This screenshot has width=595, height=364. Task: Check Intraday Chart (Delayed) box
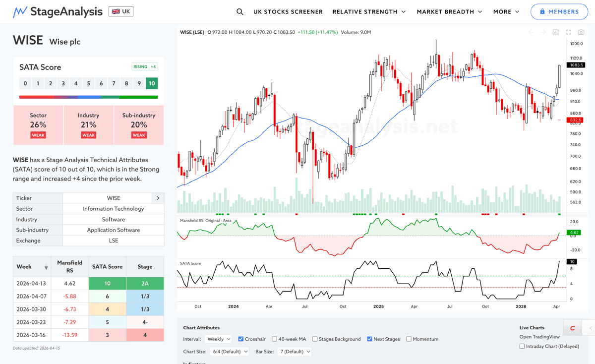pyautogui.click(x=522, y=346)
